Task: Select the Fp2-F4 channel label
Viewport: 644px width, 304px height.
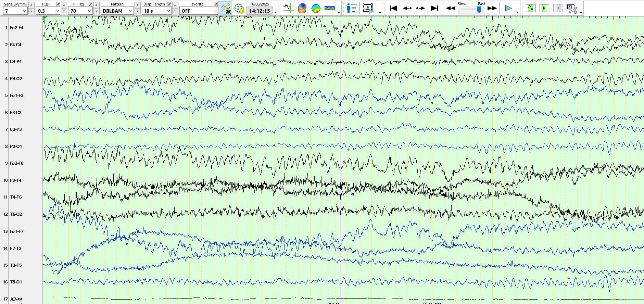Action: pos(16,28)
